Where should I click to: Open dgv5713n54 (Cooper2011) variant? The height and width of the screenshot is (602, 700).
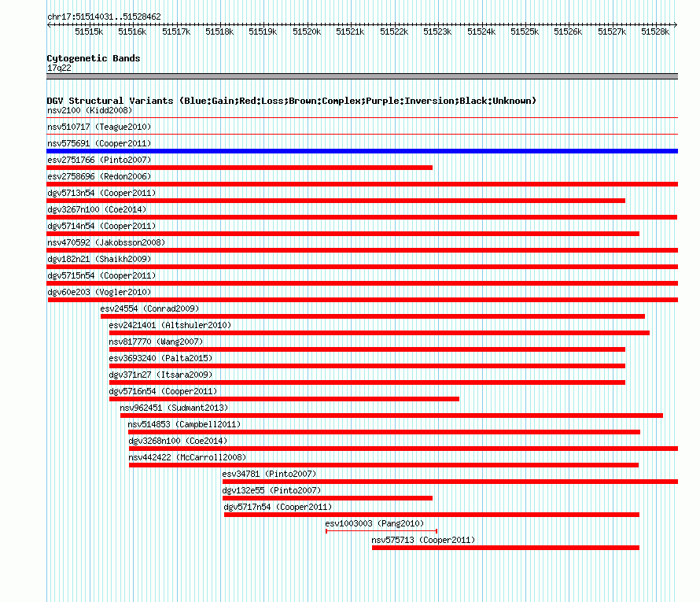tap(101, 193)
